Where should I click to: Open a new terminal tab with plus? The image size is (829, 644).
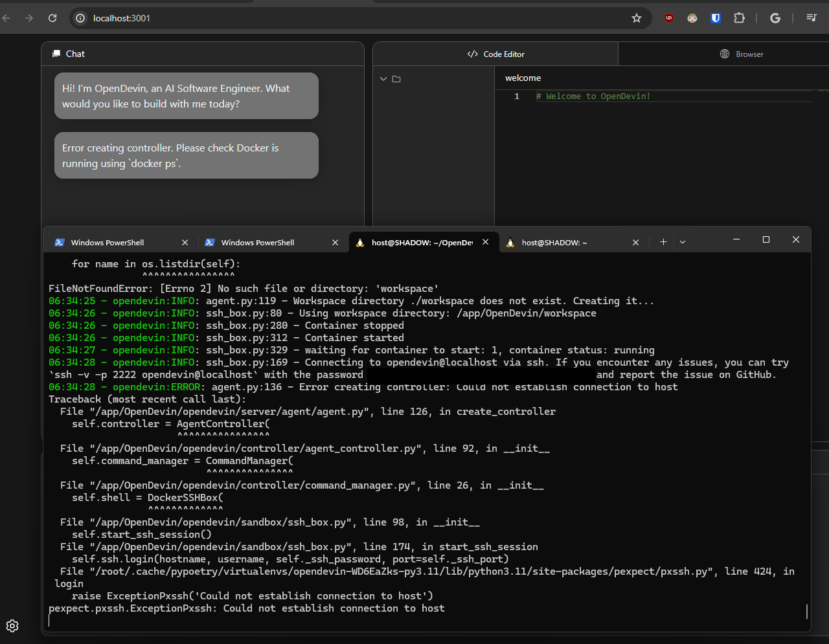coord(663,242)
